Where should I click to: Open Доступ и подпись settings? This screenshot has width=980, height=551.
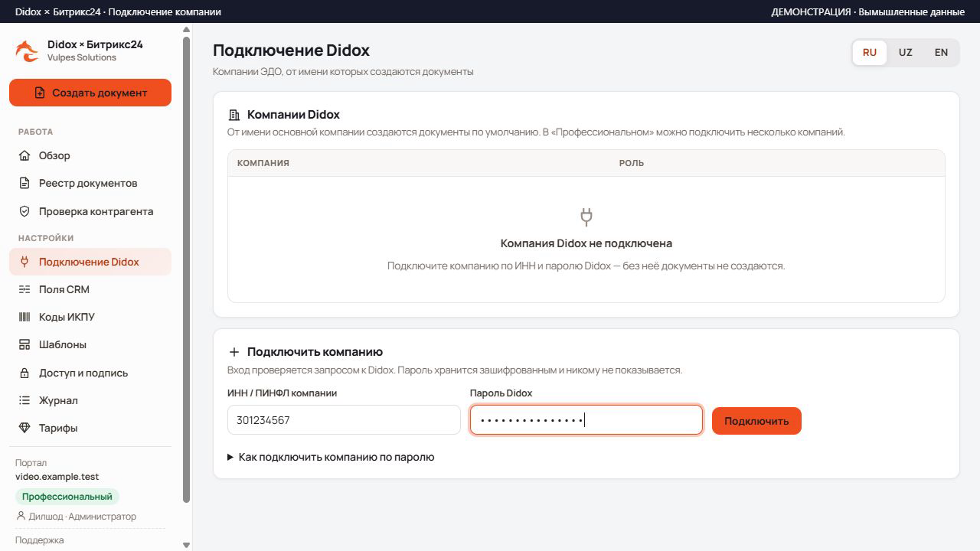[90, 373]
